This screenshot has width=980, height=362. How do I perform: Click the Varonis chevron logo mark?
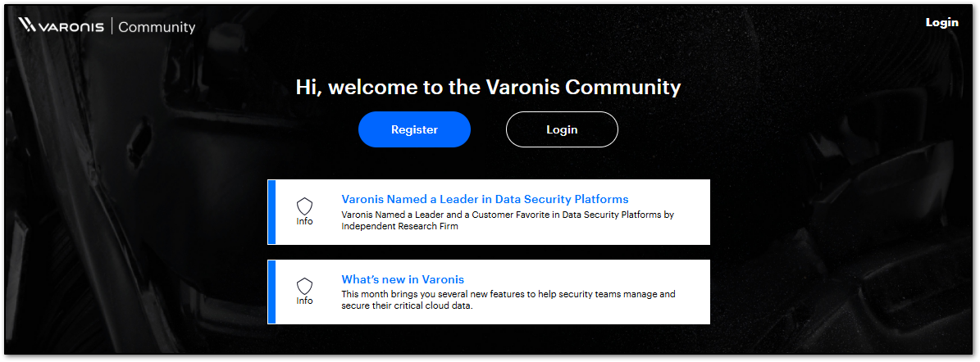click(x=27, y=26)
